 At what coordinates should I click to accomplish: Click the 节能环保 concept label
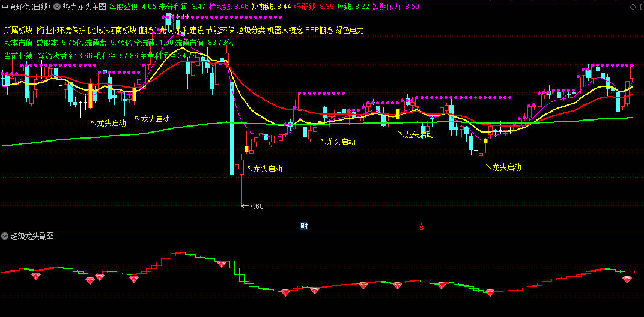tap(220, 30)
